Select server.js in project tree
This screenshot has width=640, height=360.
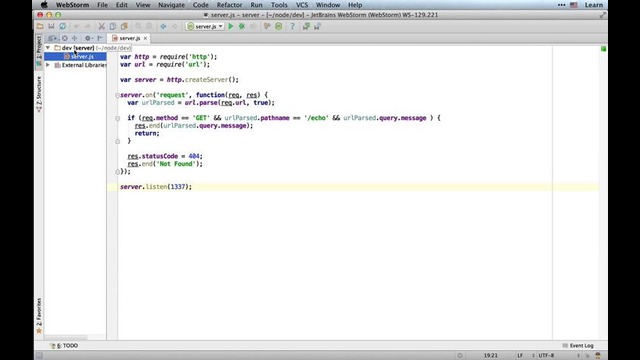tap(76, 56)
